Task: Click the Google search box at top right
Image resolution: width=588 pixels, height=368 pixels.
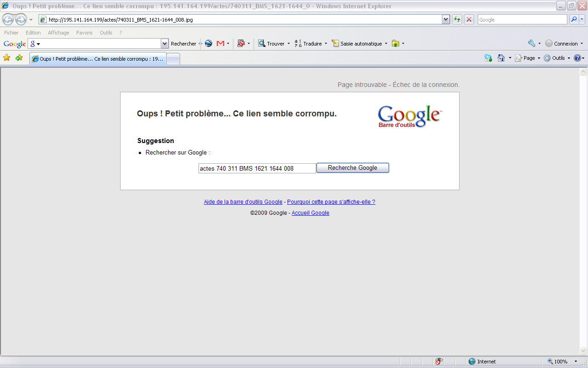Action: pyautogui.click(x=522, y=20)
